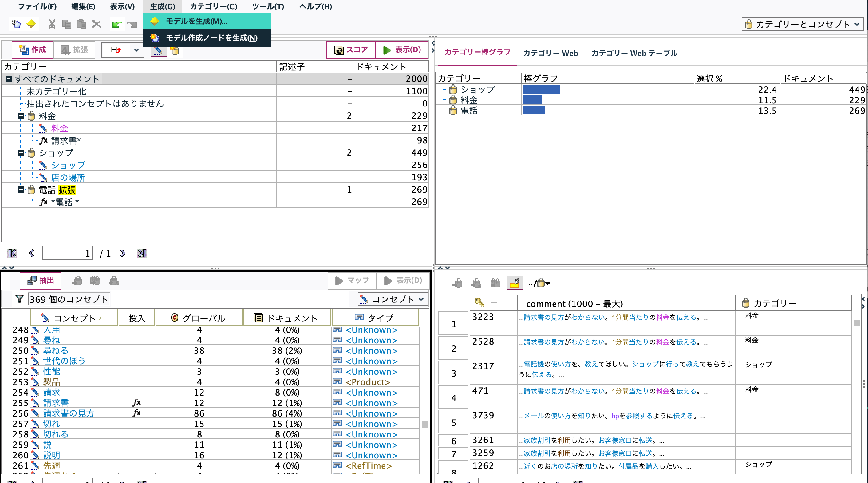Screen dimensions: 868x483
Task: Click the スコア button
Action: pyautogui.click(x=350, y=50)
